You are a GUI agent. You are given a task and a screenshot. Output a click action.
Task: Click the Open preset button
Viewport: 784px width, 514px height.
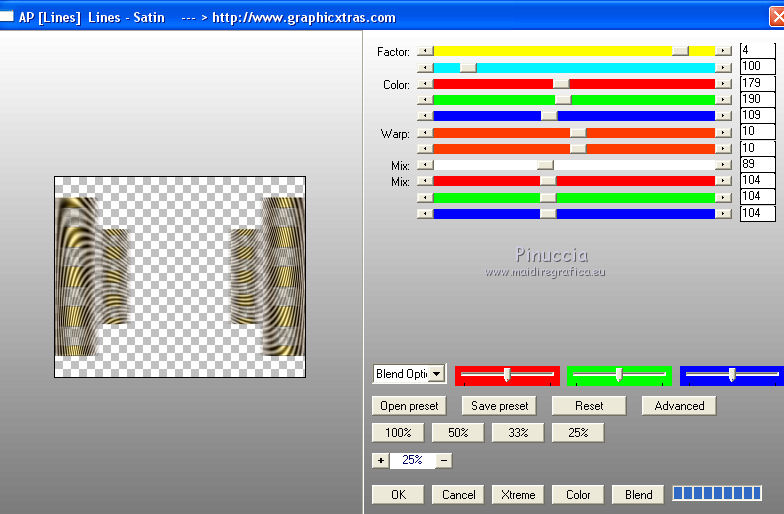[x=409, y=406]
